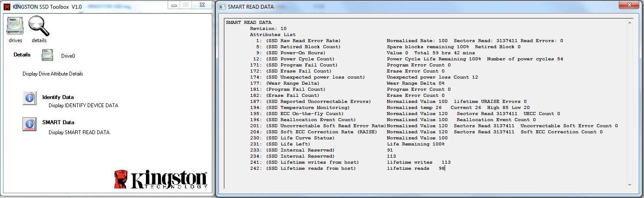Viewport: 644px width, 198px height.
Task: Click attribute 181 Program Fail Count
Action: (x=350, y=89)
